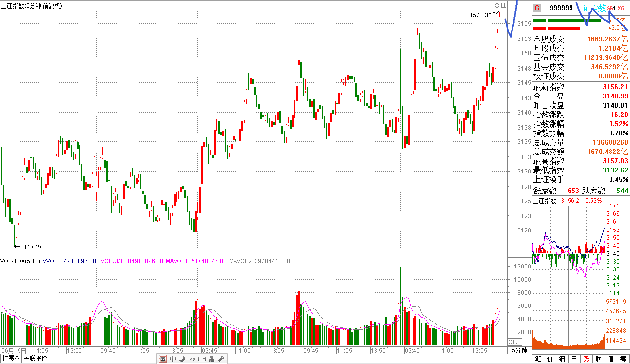Switch to the 关联报价 tab
The width and height of the screenshot is (630, 364).
[x=36, y=359]
